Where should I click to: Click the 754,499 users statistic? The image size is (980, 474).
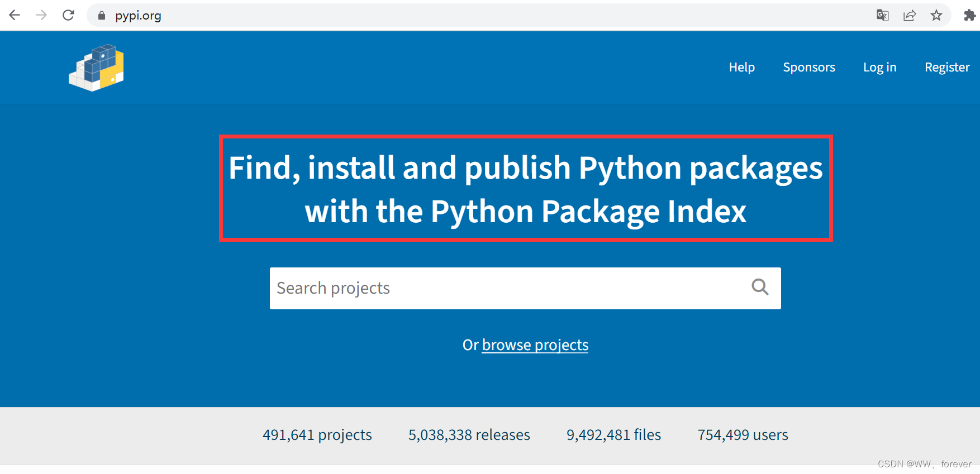pos(743,435)
